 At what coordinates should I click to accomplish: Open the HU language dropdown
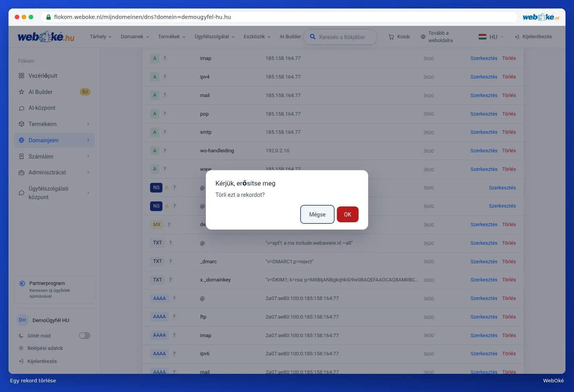(x=491, y=37)
